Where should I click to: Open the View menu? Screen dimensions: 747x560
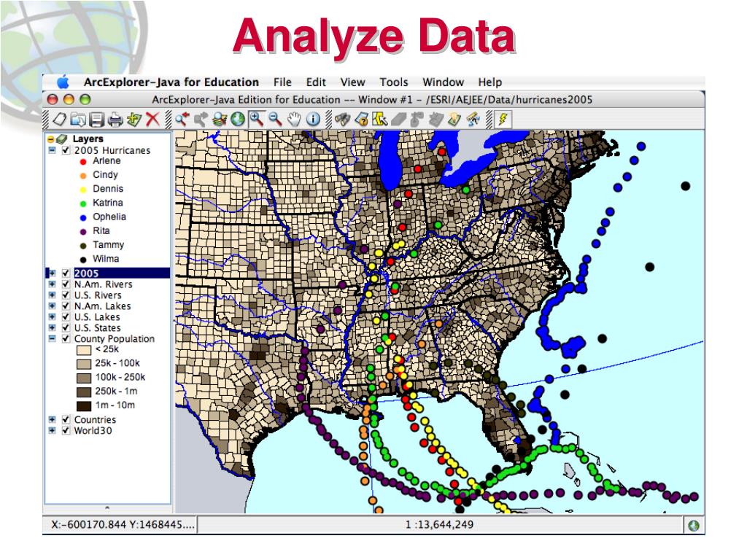click(x=352, y=82)
